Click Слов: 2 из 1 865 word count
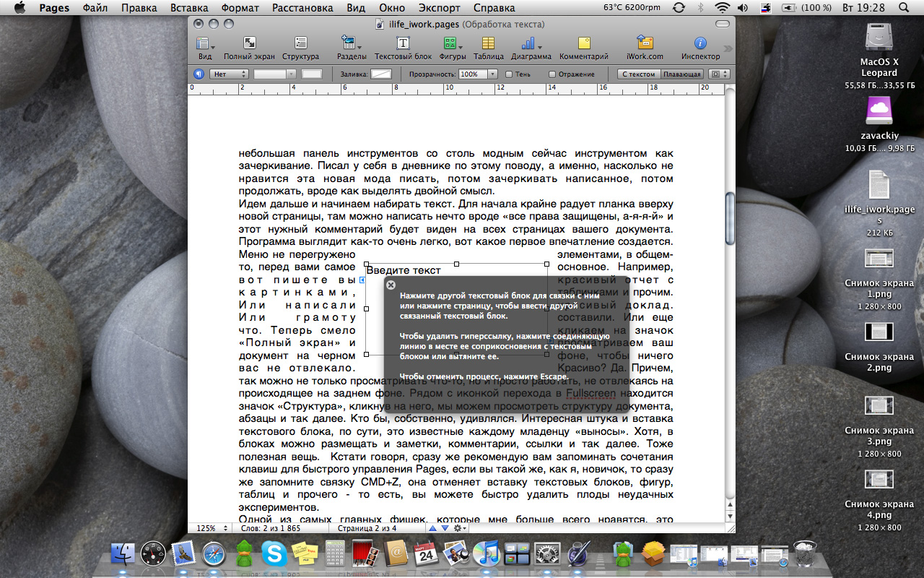Screen dimensions: 924x578 (x=269, y=528)
